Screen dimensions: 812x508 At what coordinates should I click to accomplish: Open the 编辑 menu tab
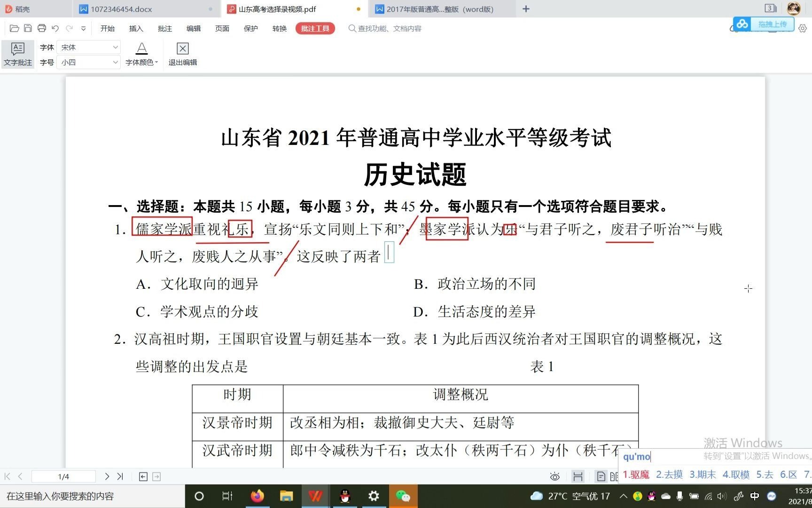pos(193,29)
